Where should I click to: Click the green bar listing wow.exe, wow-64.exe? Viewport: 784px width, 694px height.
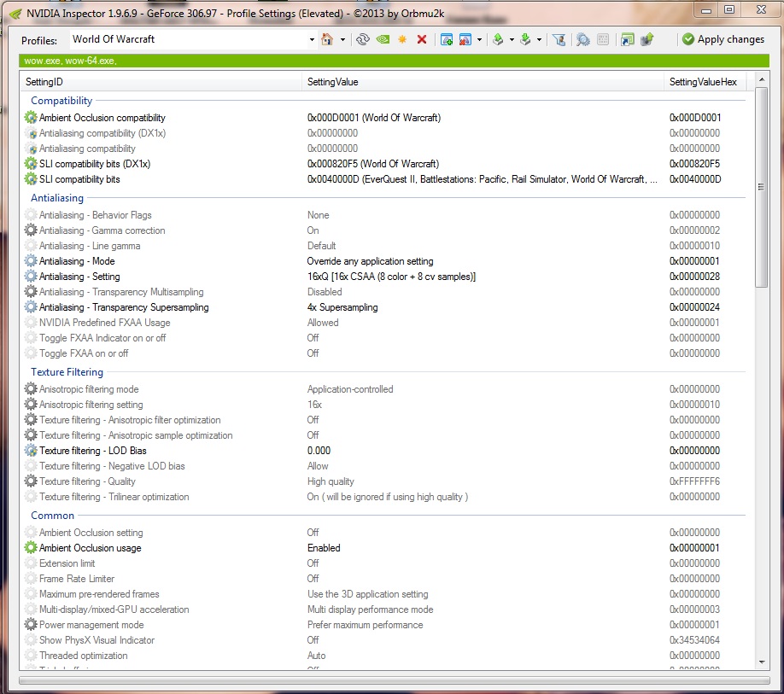coord(394,61)
